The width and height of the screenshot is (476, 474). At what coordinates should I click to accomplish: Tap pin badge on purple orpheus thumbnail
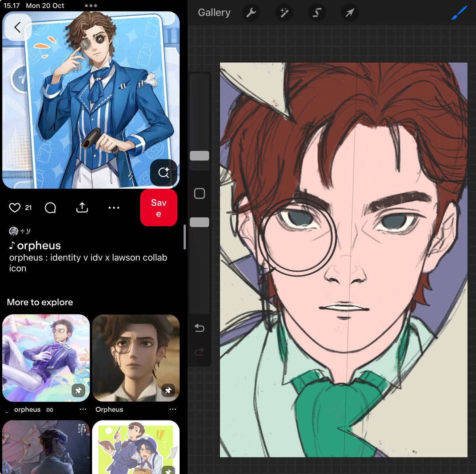(x=79, y=390)
